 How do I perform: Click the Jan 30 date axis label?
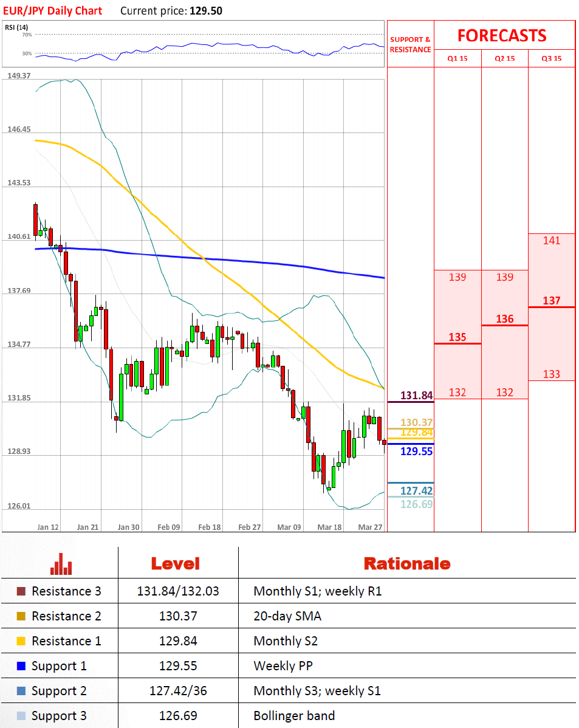pyautogui.click(x=128, y=527)
